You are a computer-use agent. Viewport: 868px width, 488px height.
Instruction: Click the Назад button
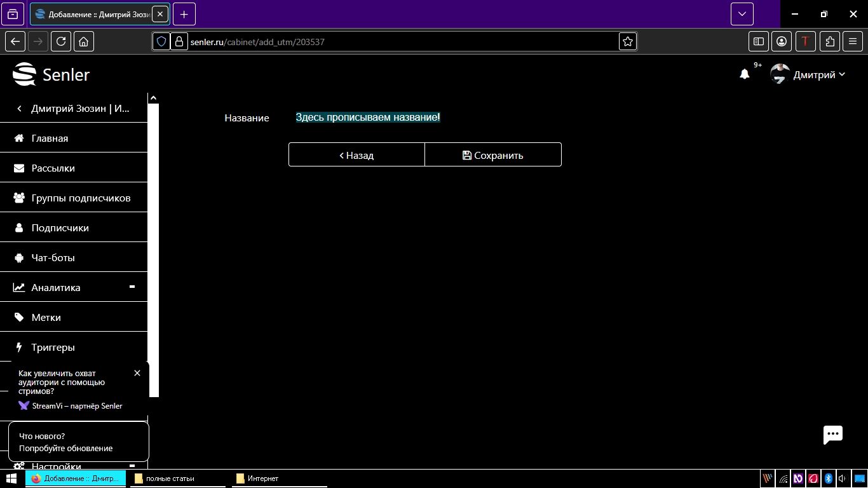tap(356, 154)
